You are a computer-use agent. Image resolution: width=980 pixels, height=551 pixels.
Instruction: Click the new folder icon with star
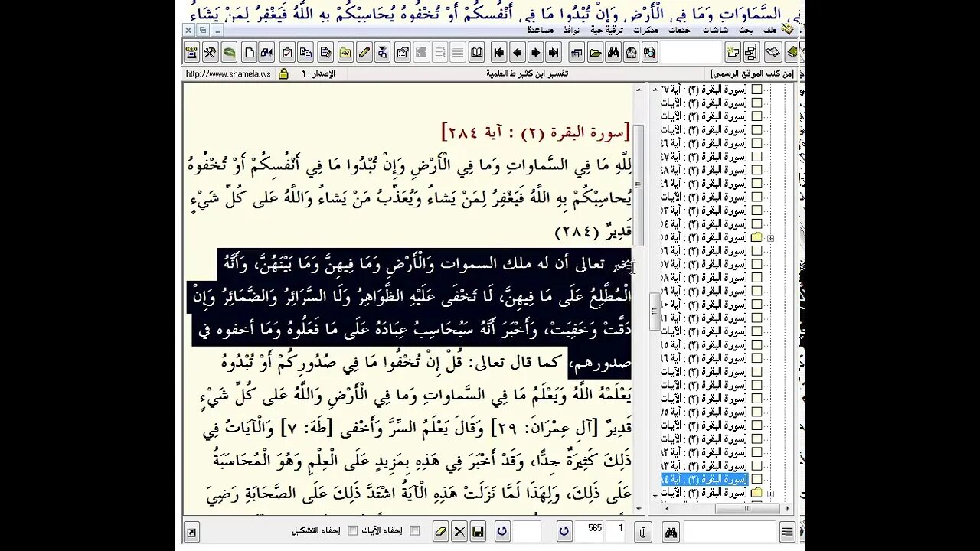pyautogui.click(x=733, y=53)
